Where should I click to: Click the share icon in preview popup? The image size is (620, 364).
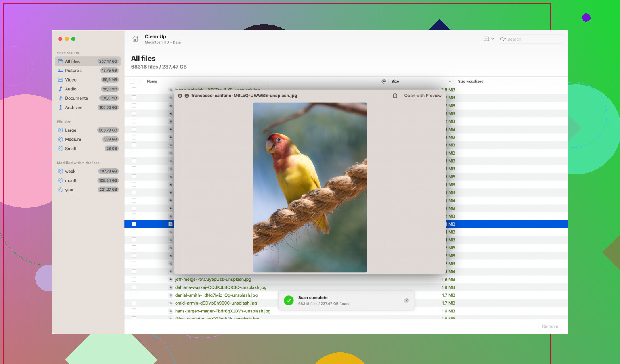pos(395,96)
